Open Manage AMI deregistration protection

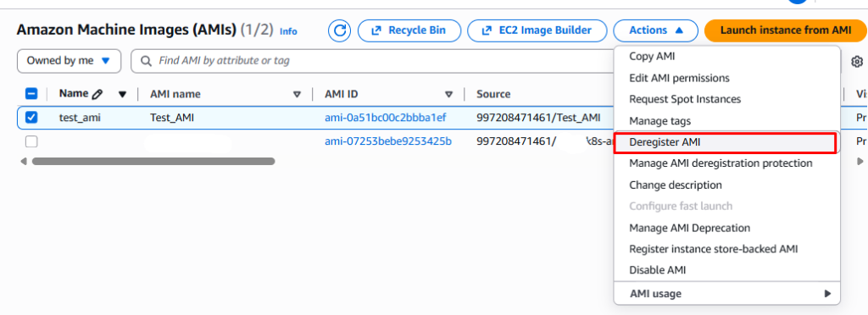tap(726, 163)
